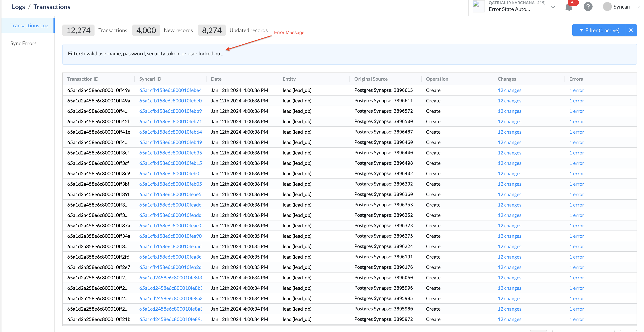Expand QATRIAL101(ARCHANA+419) selector
644x332 pixels.
coord(522,3)
